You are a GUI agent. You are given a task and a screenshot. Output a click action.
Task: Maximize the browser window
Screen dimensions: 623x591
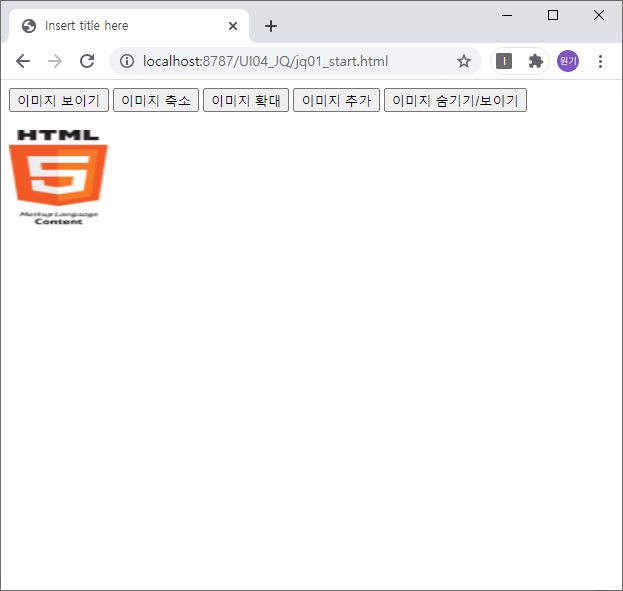coord(553,16)
